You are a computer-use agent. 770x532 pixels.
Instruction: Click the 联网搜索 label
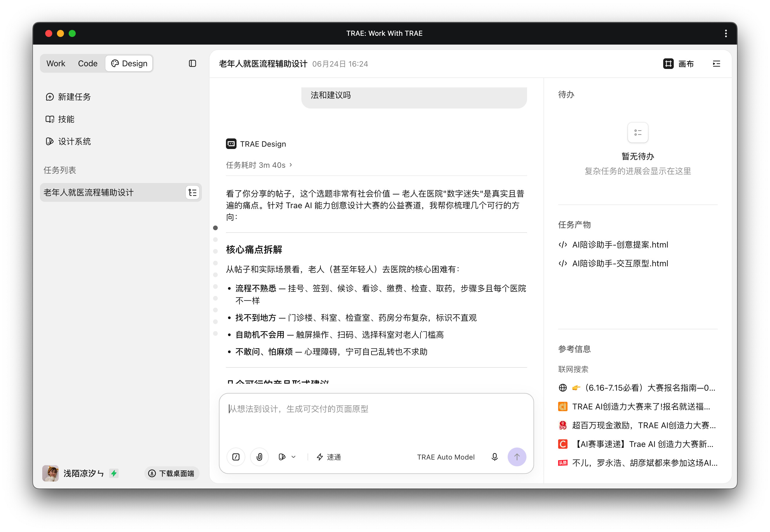click(x=573, y=369)
